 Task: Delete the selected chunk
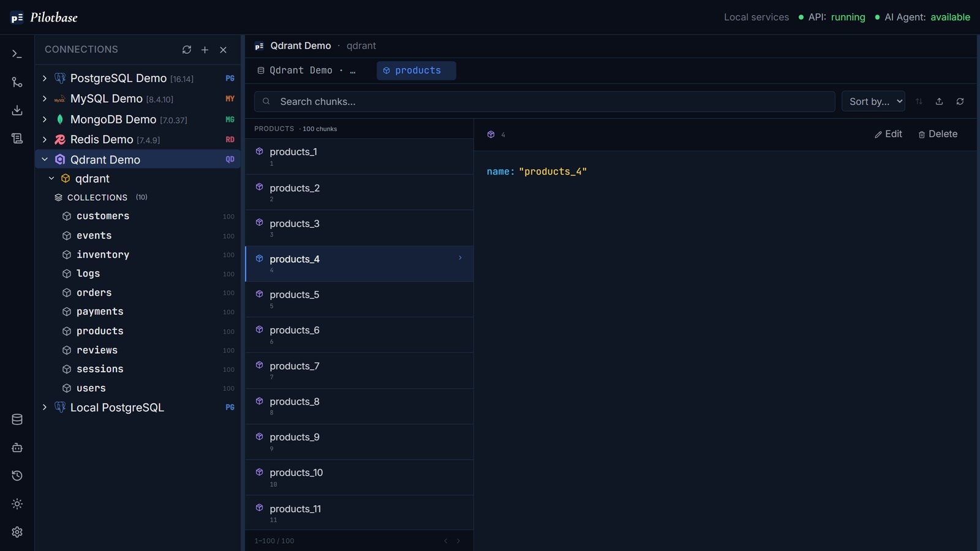[938, 134]
